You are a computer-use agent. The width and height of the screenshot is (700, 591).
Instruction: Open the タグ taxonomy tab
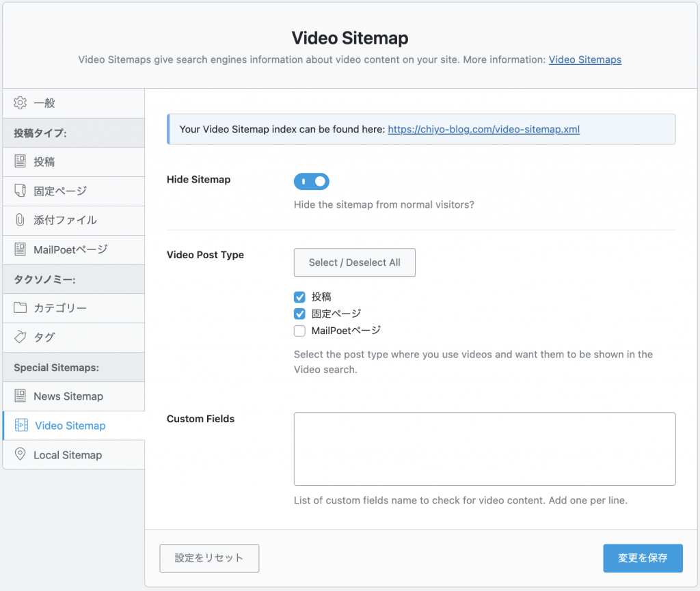(74, 338)
